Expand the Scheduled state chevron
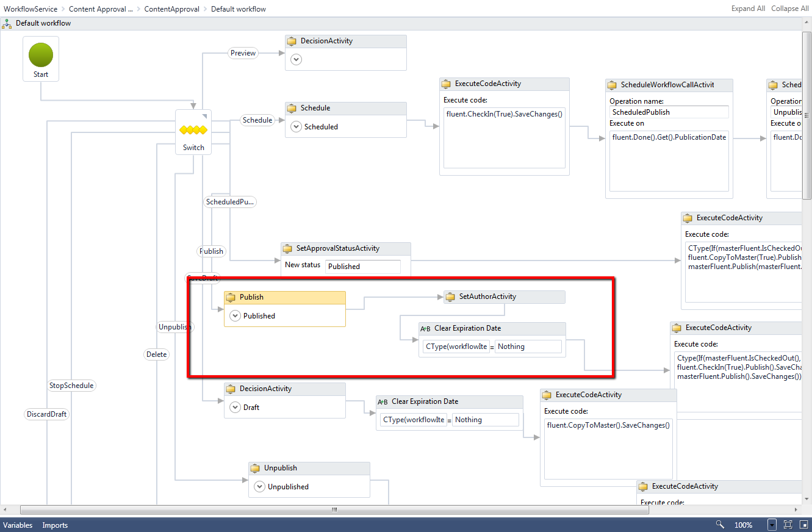The image size is (812, 532). pyautogui.click(x=296, y=127)
